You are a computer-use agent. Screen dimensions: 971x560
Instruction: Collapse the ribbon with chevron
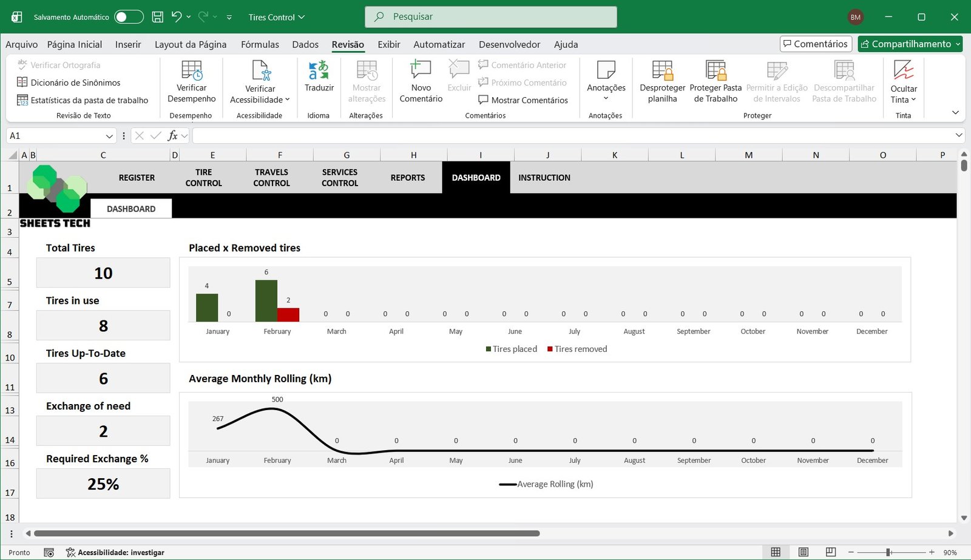[955, 113]
